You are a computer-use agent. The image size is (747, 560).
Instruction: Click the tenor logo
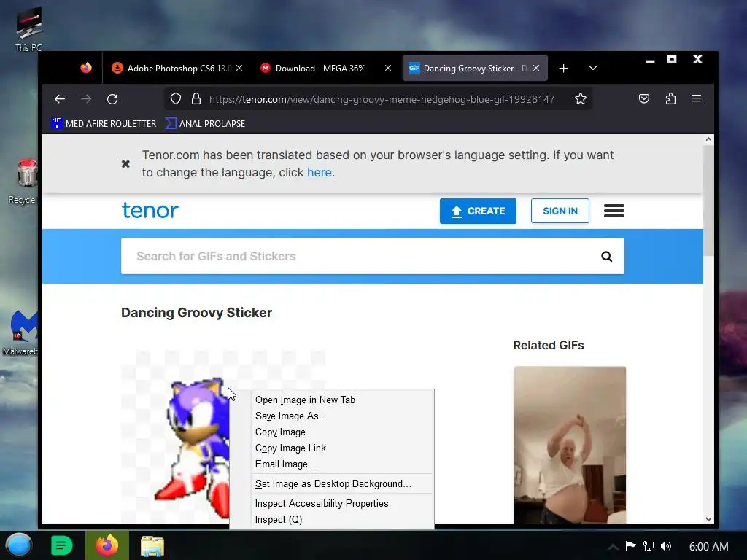click(x=150, y=210)
